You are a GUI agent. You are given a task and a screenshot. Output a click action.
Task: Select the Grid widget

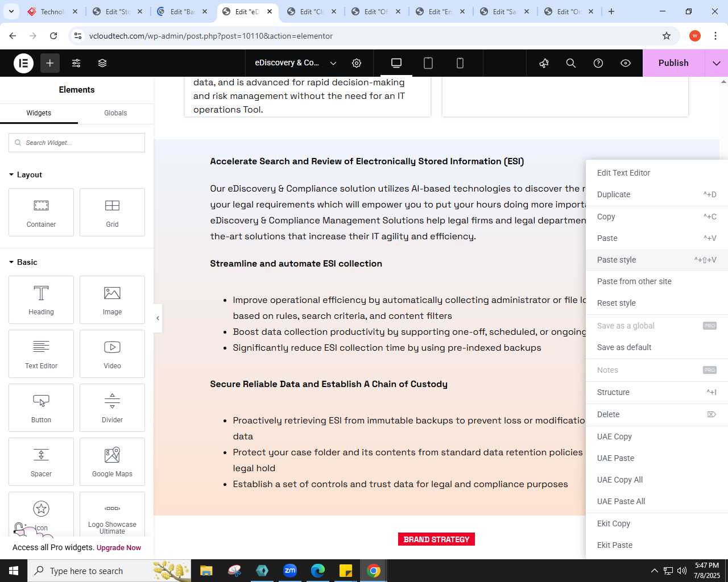click(112, 212)
